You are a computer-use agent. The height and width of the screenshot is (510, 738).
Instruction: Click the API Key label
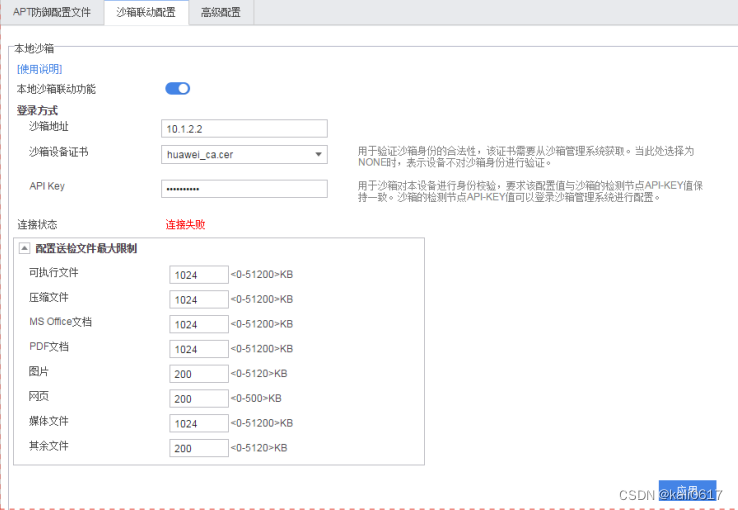point(47,186)
